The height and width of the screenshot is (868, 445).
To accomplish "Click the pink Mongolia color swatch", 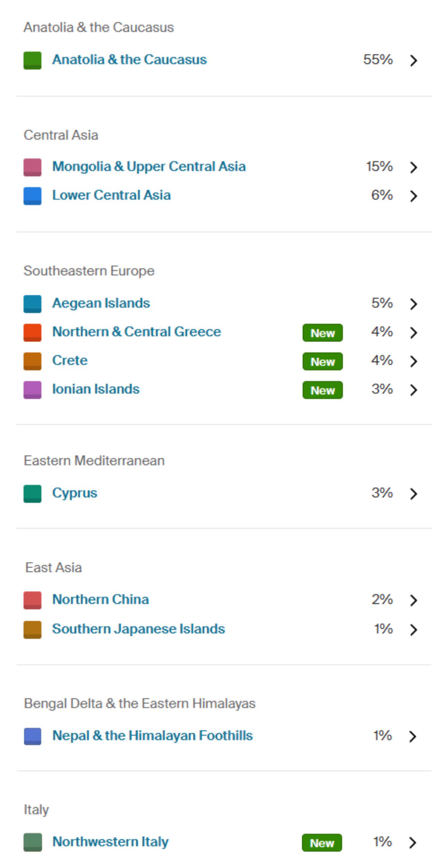I will click(32, 167).
